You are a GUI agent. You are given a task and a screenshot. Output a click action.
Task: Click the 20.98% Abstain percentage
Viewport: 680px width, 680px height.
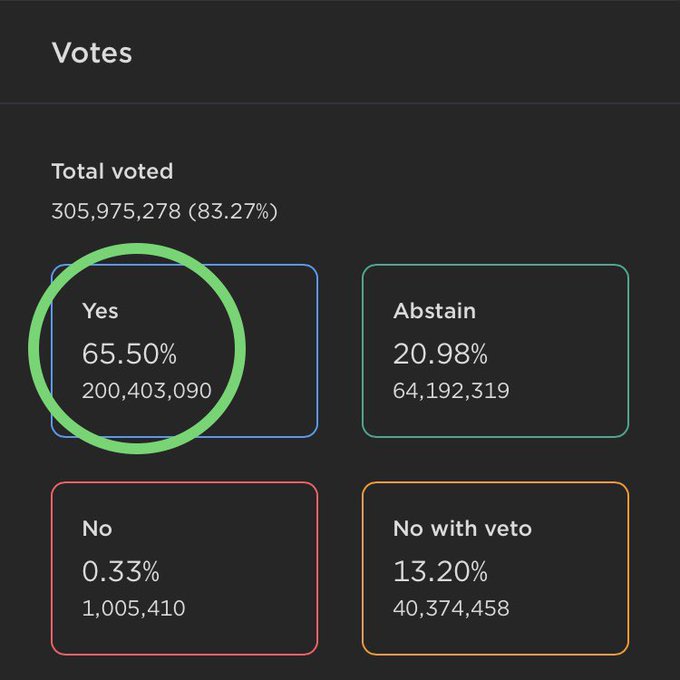coord(440,355)
